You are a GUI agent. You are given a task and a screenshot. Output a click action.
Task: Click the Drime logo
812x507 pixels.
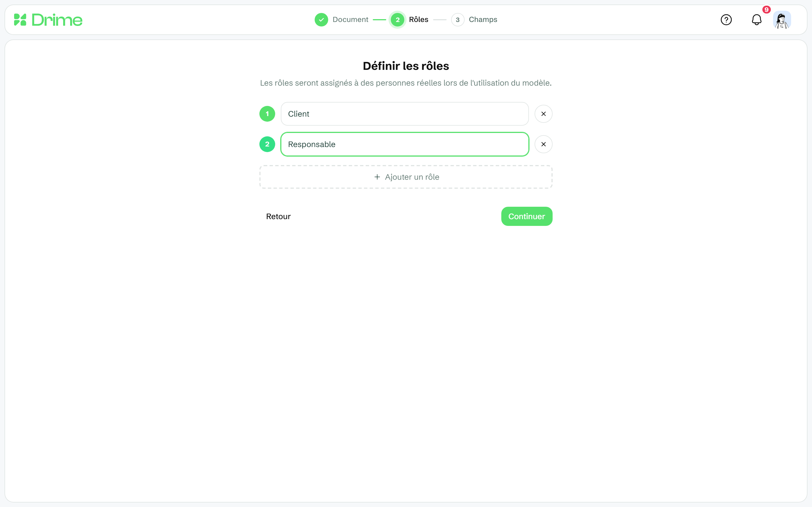click(x=48, y=20)
